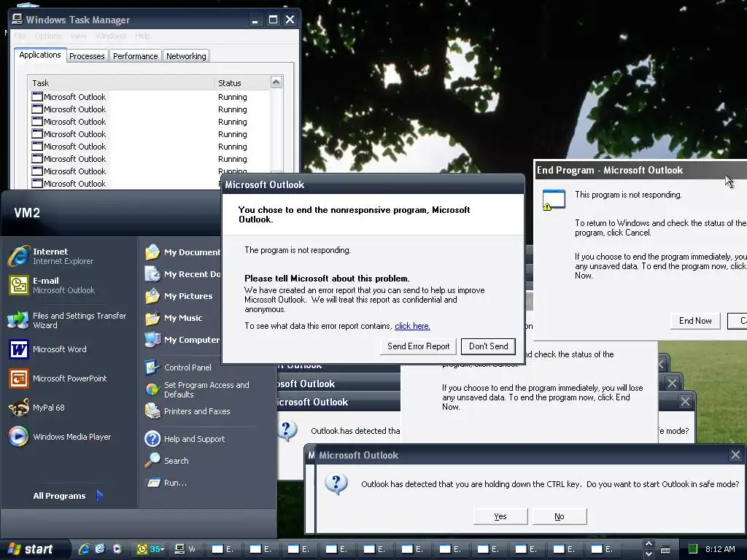
Task: Click the green CPU meter tray icon
Action: [693, 549]
